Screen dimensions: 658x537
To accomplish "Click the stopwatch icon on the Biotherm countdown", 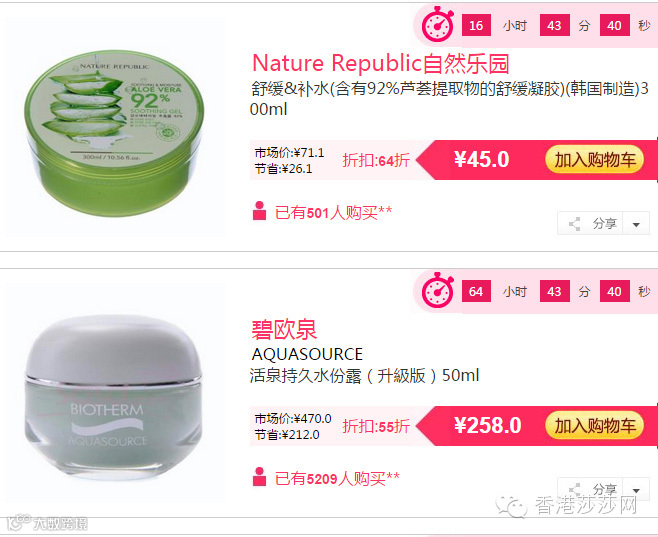I will (x=438, y=290).
